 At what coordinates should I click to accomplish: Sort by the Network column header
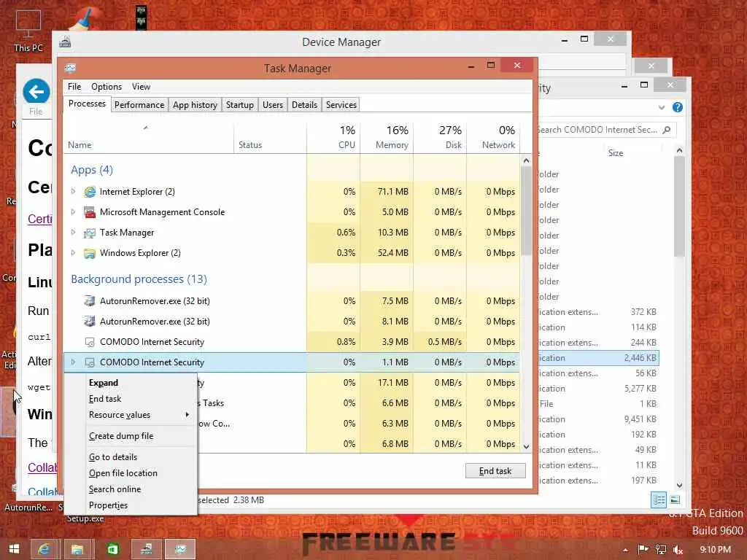tap(494, 139)
